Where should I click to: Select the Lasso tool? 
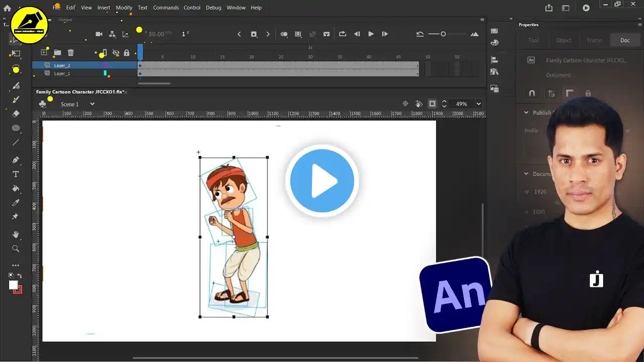point(16,69)
